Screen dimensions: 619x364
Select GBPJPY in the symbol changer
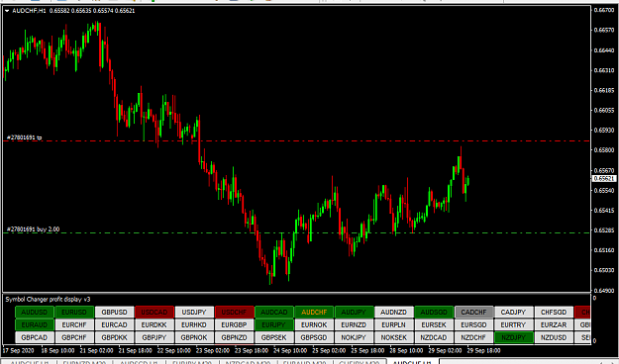pyautogui.click(x=155, y=337)
